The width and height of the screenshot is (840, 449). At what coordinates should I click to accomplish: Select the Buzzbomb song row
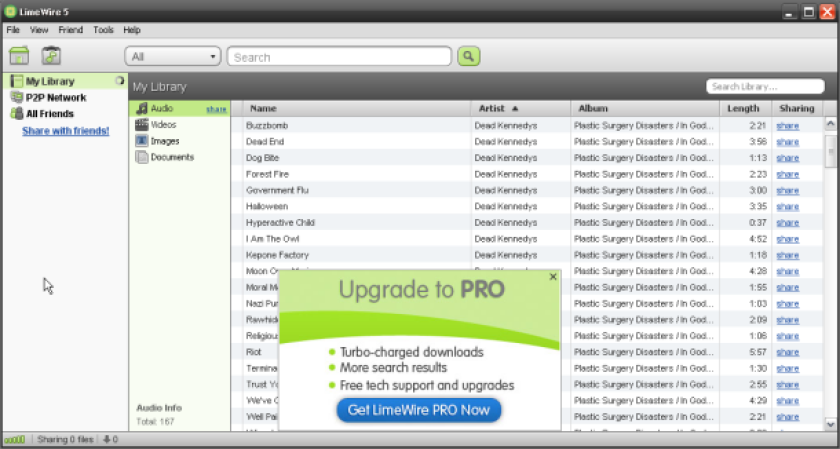click(x=527, y=125)
